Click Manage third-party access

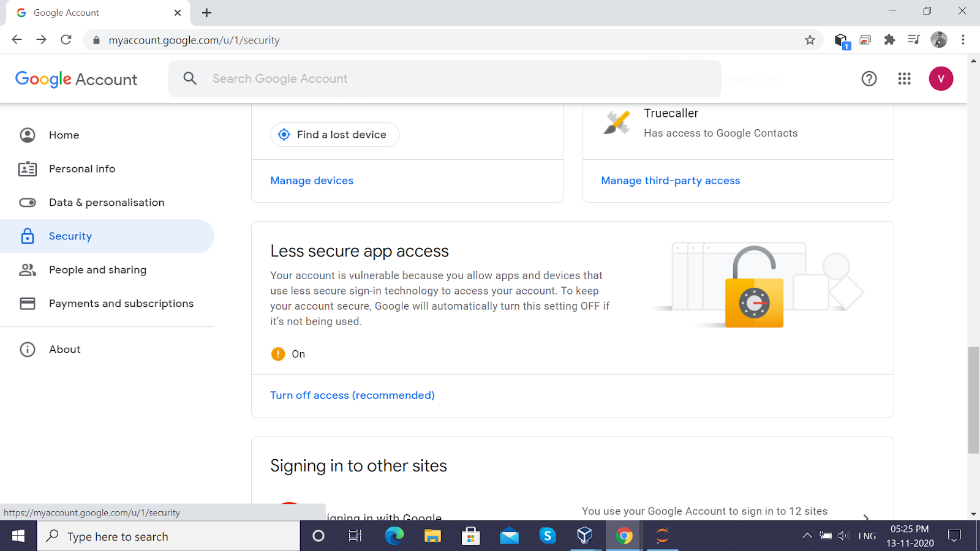(670, 180)
